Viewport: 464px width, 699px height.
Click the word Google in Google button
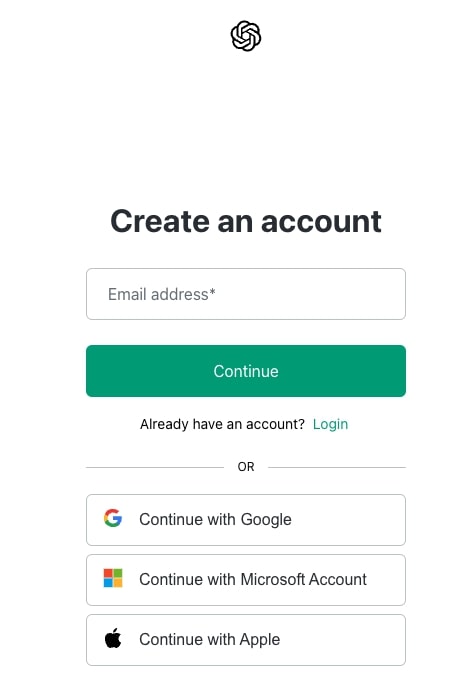(x=266, y=520)
